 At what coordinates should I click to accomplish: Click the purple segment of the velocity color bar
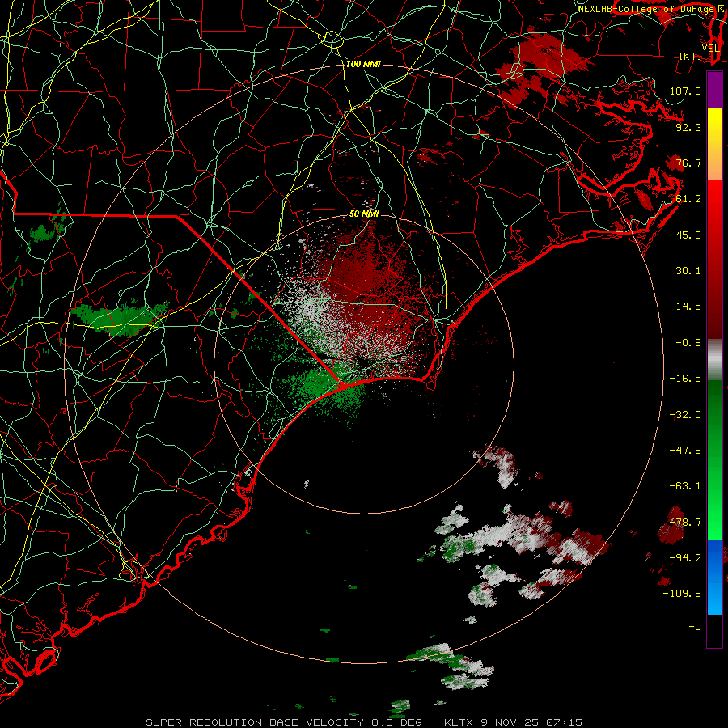coord(714,90)
